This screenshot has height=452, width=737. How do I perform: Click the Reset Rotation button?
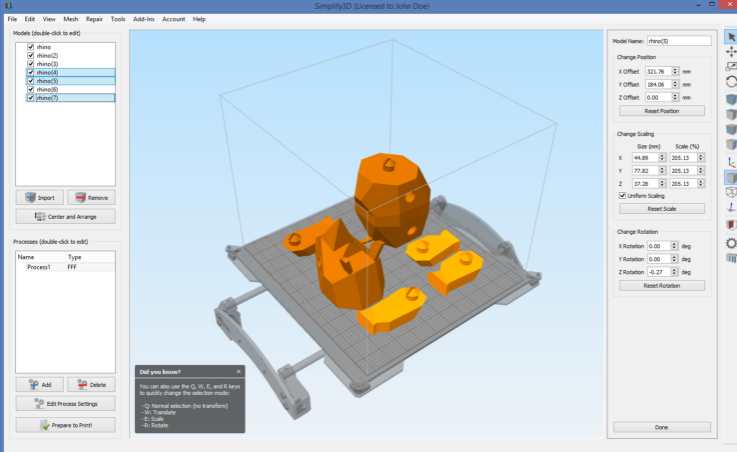(662, 286)
